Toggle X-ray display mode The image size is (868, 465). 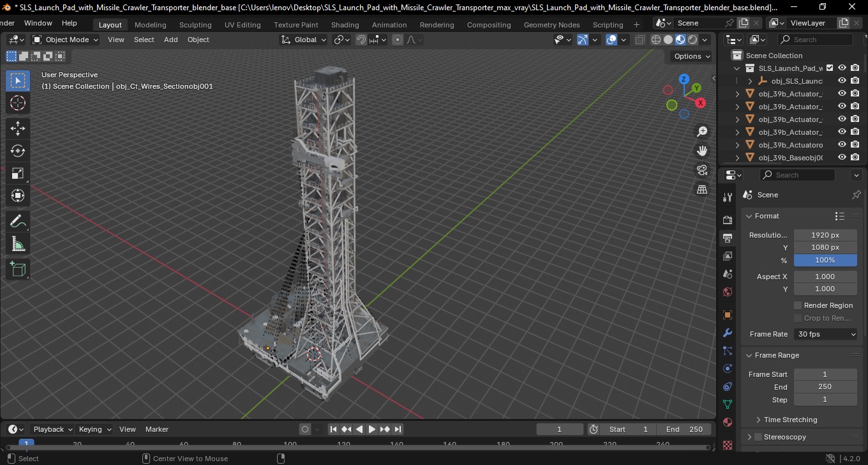click(x=640, y=40)
